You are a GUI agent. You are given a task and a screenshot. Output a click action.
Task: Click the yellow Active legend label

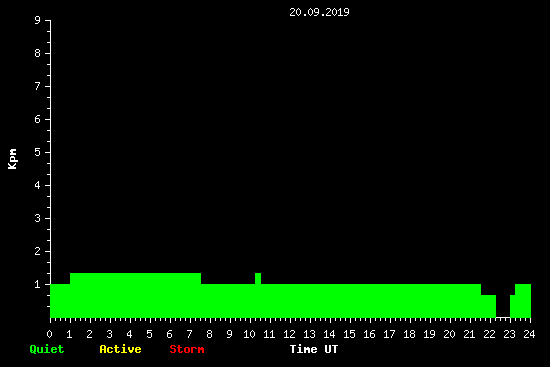120,349
